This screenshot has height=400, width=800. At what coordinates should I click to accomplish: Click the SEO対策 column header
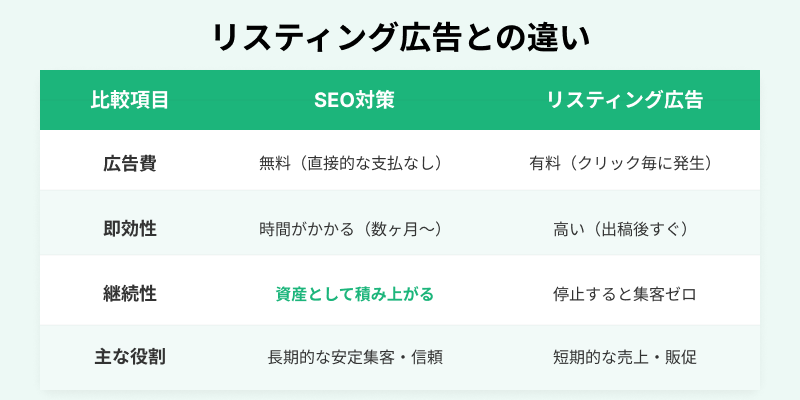point(354,100)
